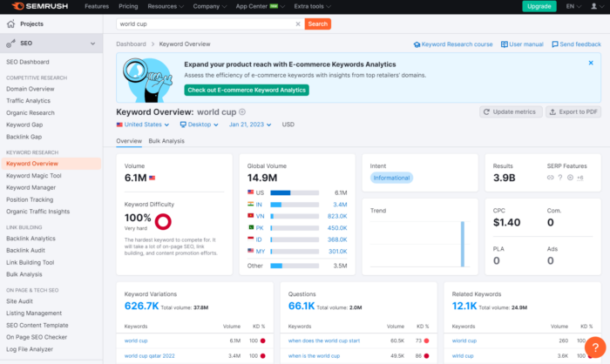Clear the search field with X icon
Image resolution: width=610 pixels, height=364 pixels.
(x=298, y=24)
